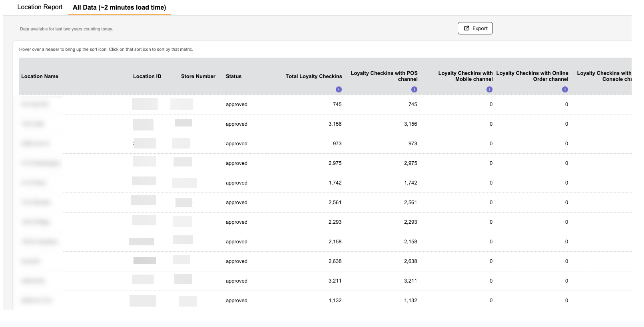Click Loyalty Checkins with Mobile channel header

465,76
